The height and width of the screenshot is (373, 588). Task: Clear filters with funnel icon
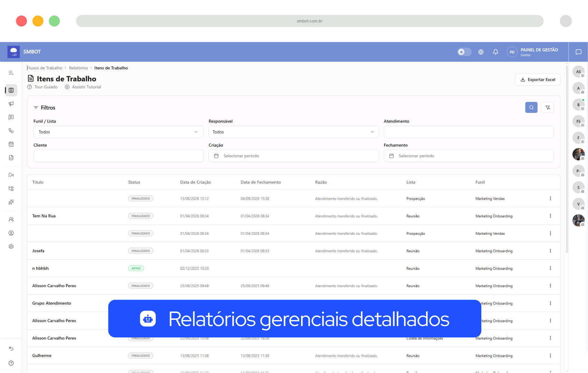[548, 107]
